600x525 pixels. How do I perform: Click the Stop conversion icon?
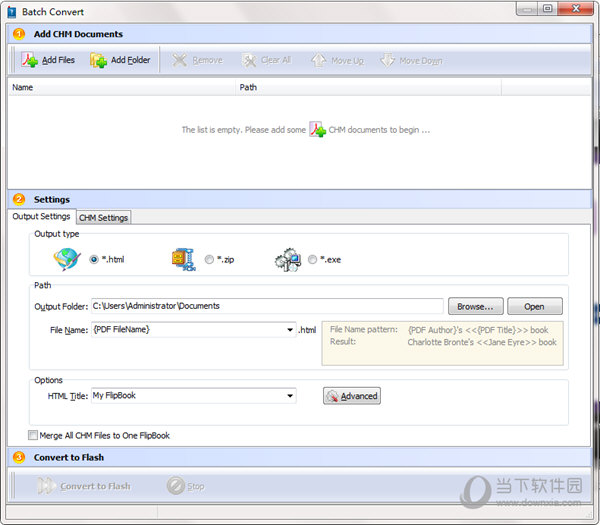[x=176, y=486]
